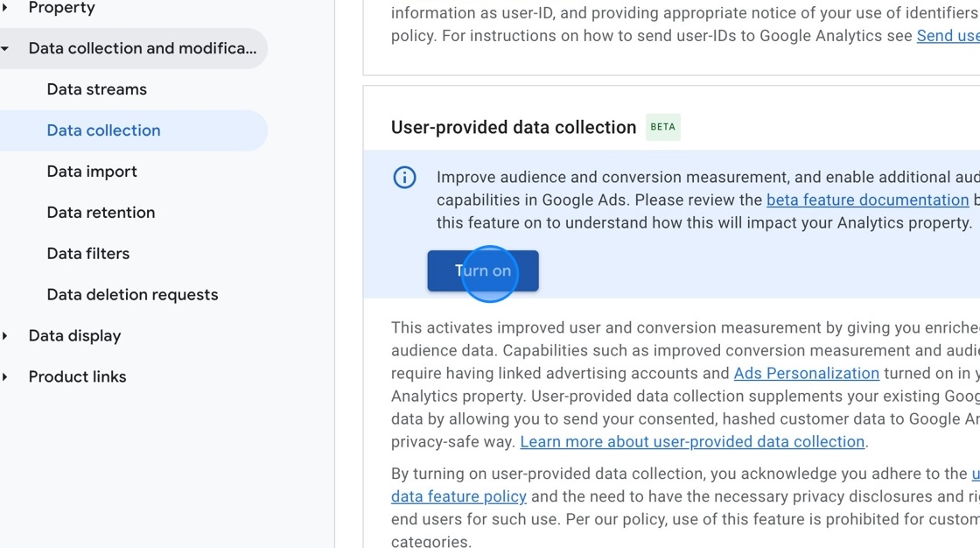Open the data feature policy link
Screen dimensions: 980x548
[x=458, y=496]
